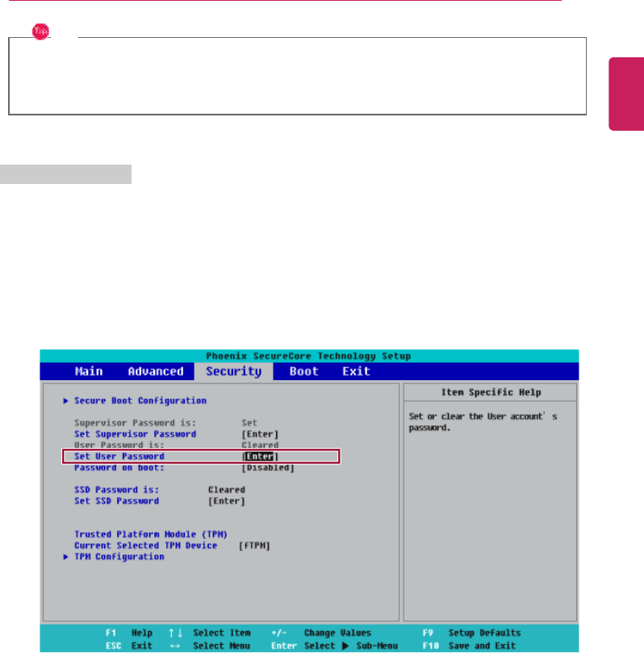The image size is (644, 669).
Task: Select Set Supervisor Password item
Action: point(136,434)
